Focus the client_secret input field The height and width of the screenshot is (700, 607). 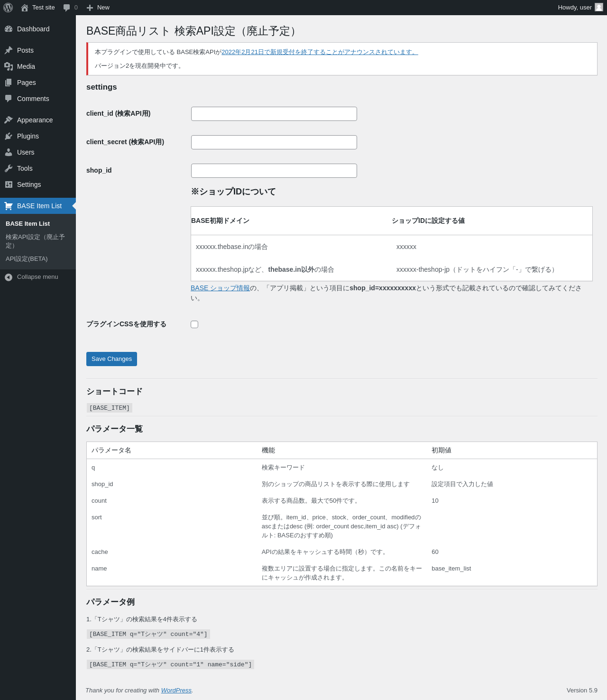pyautogui.click(x=274, y=142)
